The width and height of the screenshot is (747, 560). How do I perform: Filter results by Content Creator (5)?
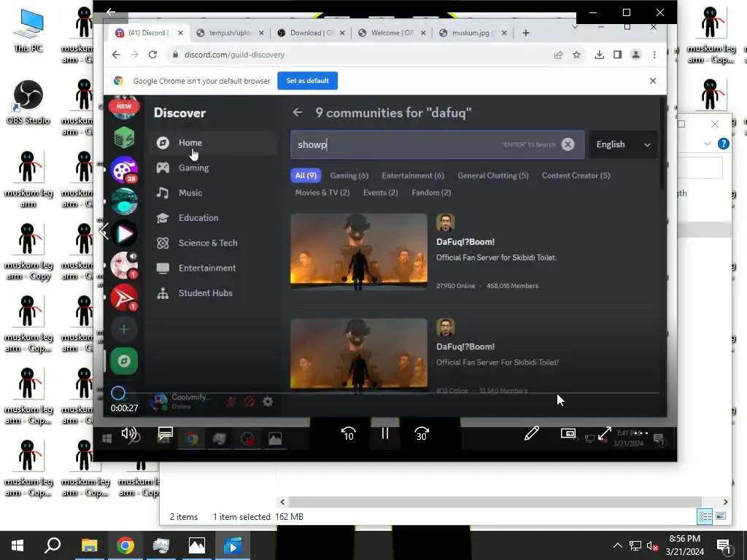(x=576, y=175)
